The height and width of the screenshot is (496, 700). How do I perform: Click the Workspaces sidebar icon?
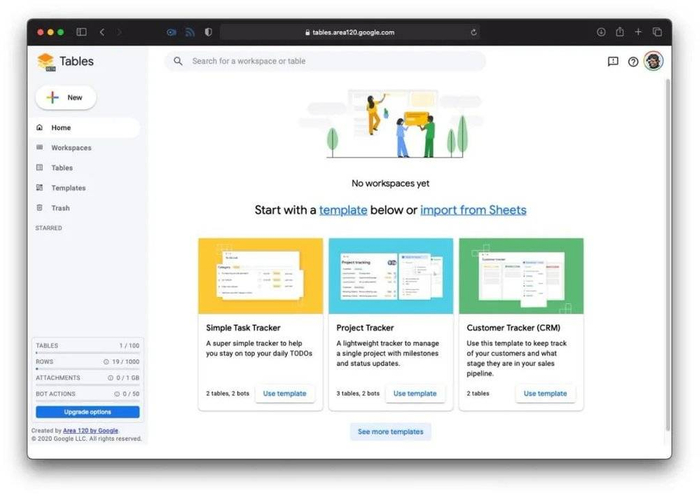click(x=40, y=147)
